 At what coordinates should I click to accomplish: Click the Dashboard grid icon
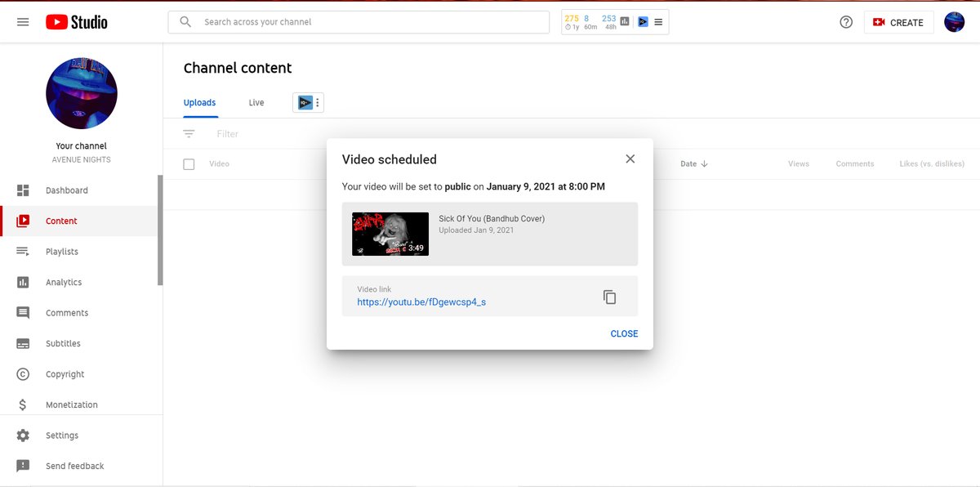click(x=23, y=190)
